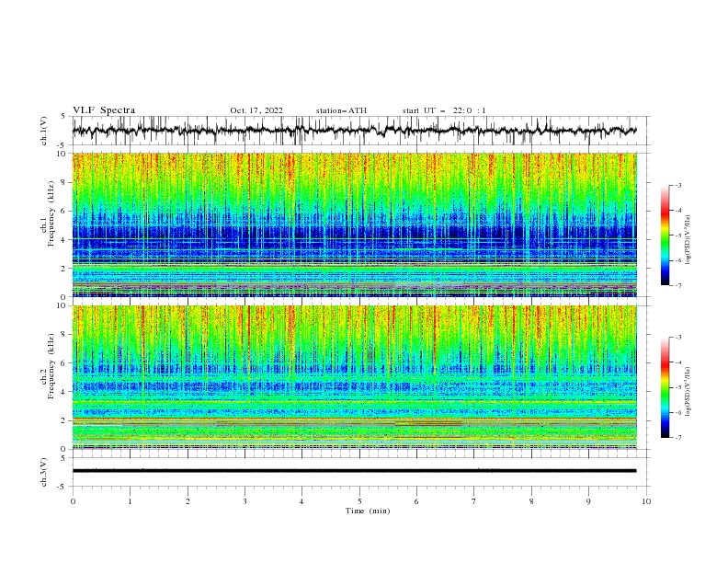The width and height of the screenshot is (728, 563).
Task: Click the ch.1 spectrogram panel
Action: tap(354, 224)
